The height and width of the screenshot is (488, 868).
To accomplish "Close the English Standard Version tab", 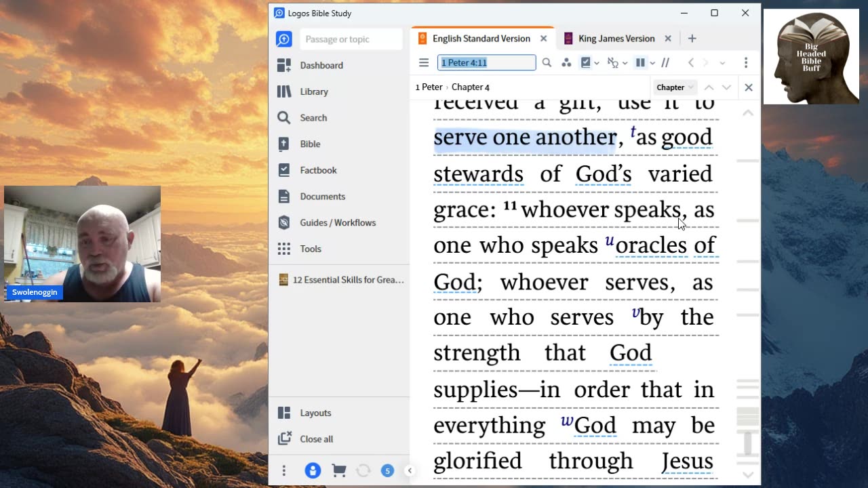I will click(543, 39).
